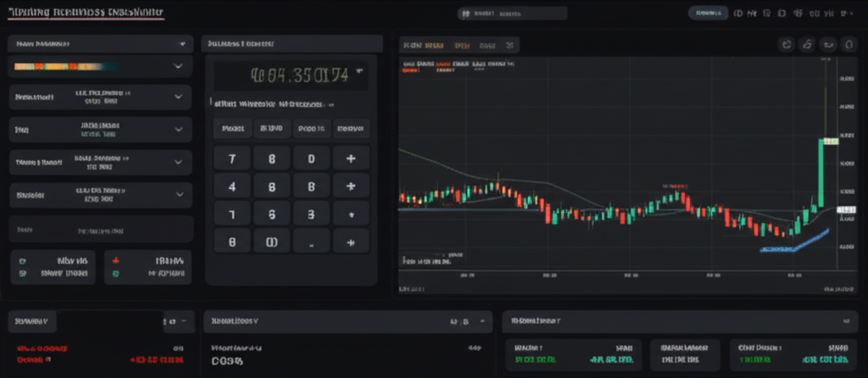Viewport: 868px width, 378px height.
Task: Select the green circle under the red plus icon
Action: 116,274
